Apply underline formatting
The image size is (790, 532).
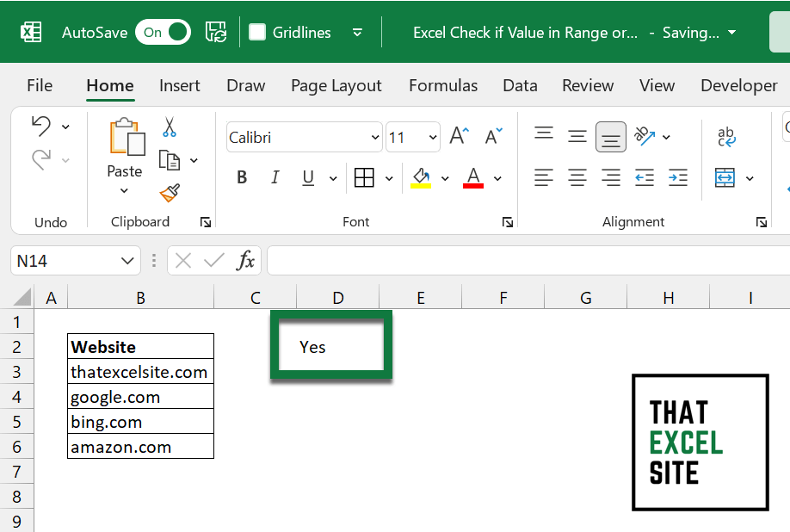coord(307,177)
